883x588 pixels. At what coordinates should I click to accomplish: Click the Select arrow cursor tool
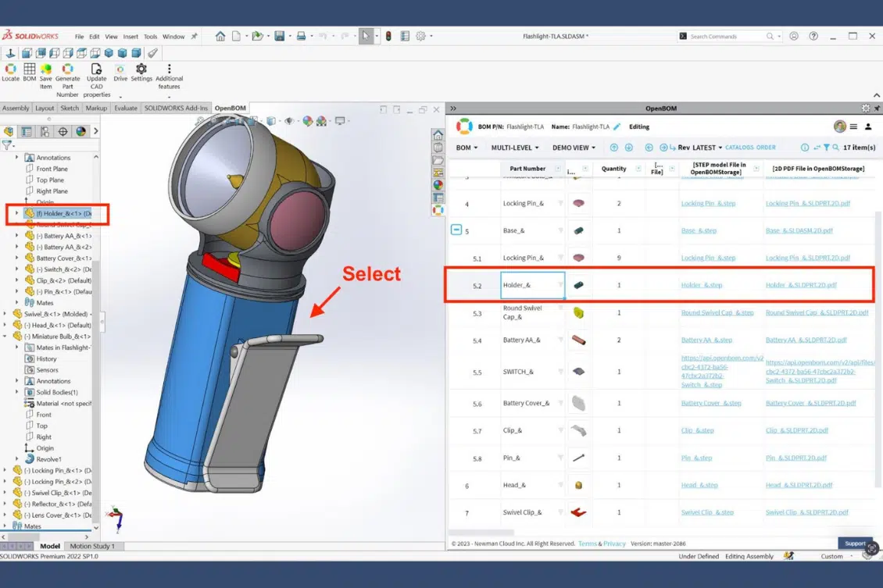[366, 36]
